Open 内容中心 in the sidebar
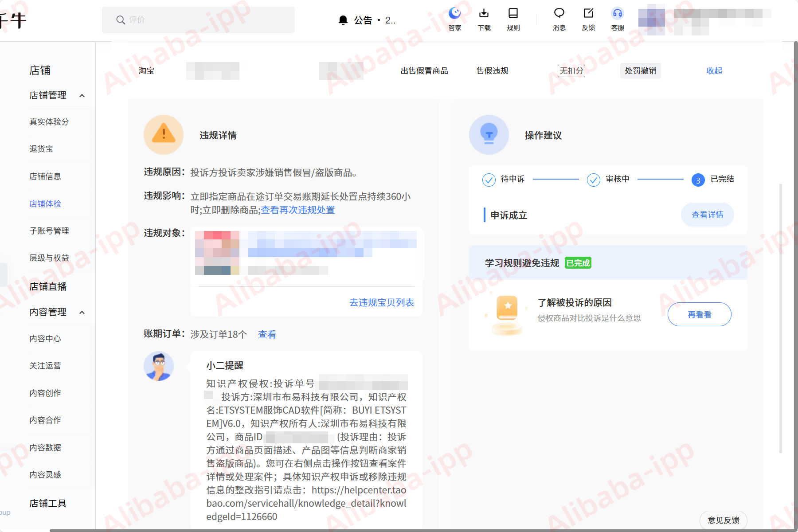This screenshot has width=798, height=532. [x=45, y=339]
